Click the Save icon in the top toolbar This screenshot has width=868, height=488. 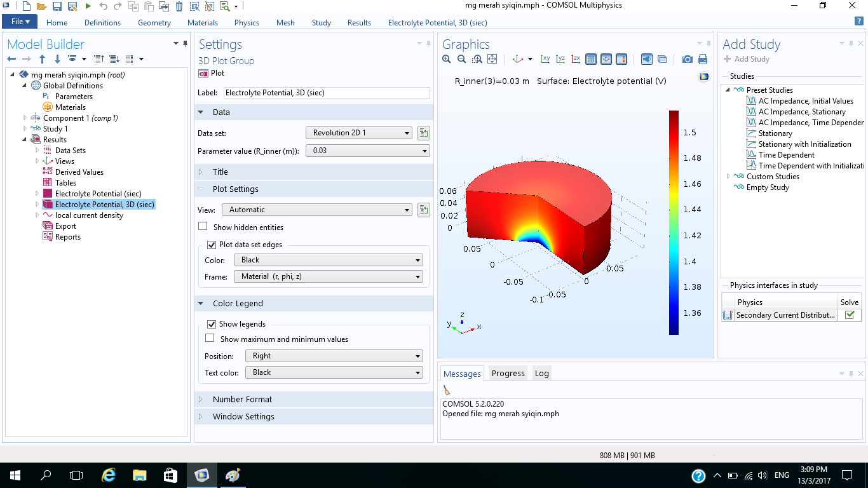[57, 6]
